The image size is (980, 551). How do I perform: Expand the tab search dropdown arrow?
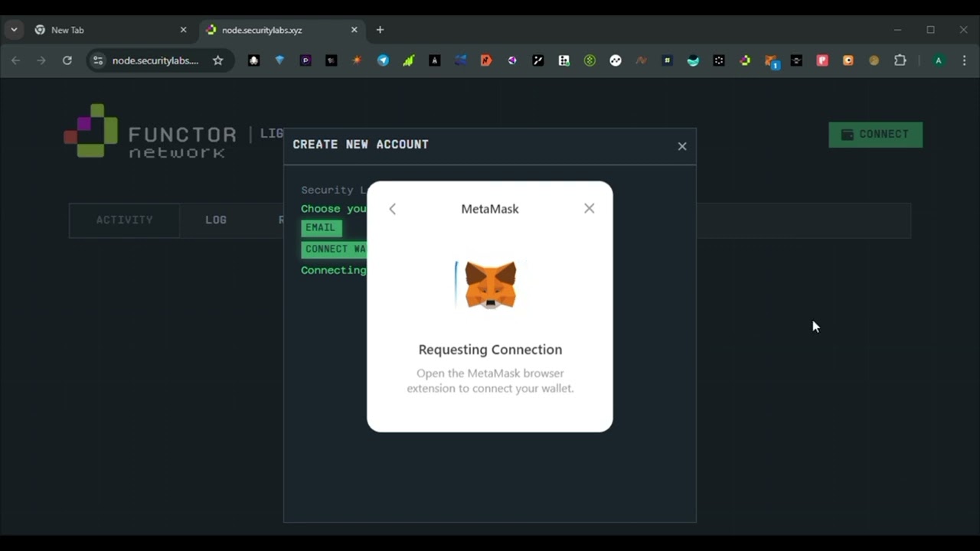coord(14,30)
